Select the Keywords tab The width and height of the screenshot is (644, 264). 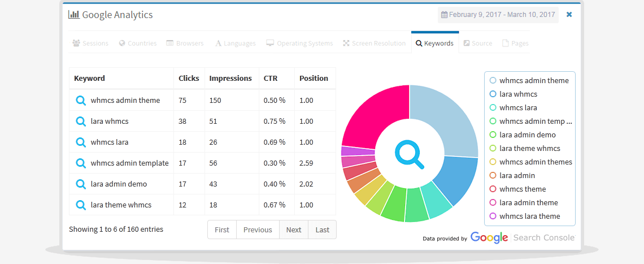click(435, 43)
